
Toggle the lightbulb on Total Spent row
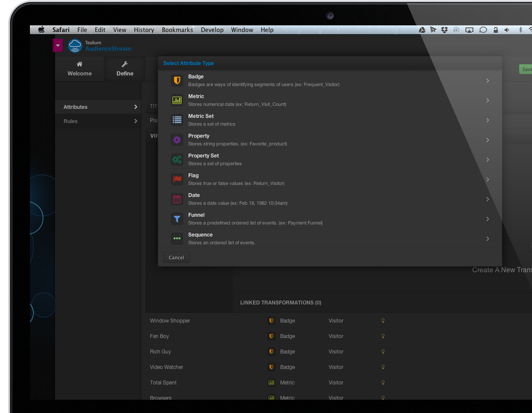pyautogui.click(x=383, y=383)
